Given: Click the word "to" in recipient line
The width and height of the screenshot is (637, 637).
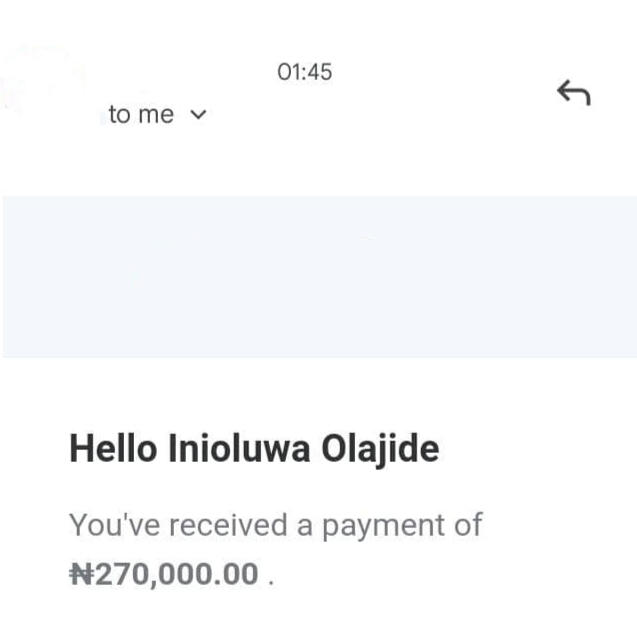Looking at the screenshot, I should click(119, 115).
